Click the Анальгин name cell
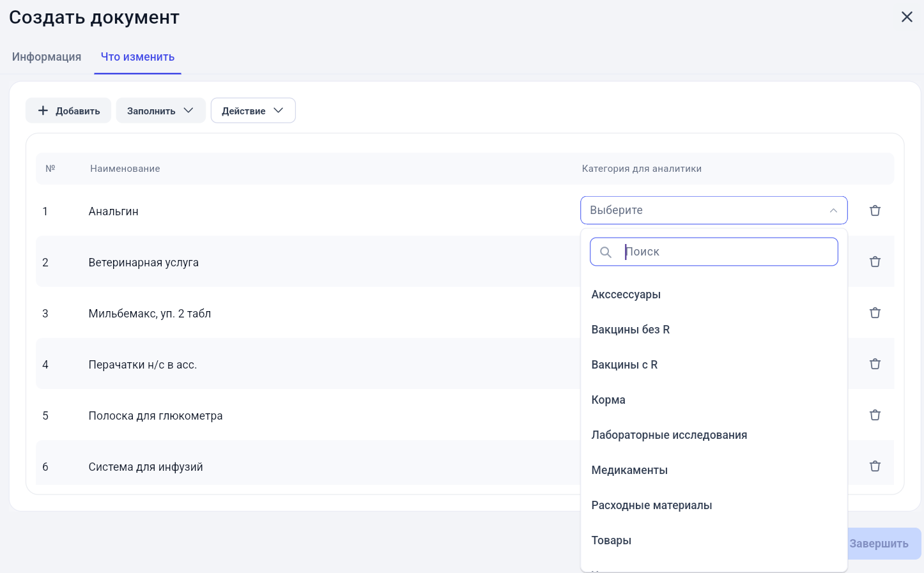The height and width of the screenshot is (573, 924). tap(114, 211)
